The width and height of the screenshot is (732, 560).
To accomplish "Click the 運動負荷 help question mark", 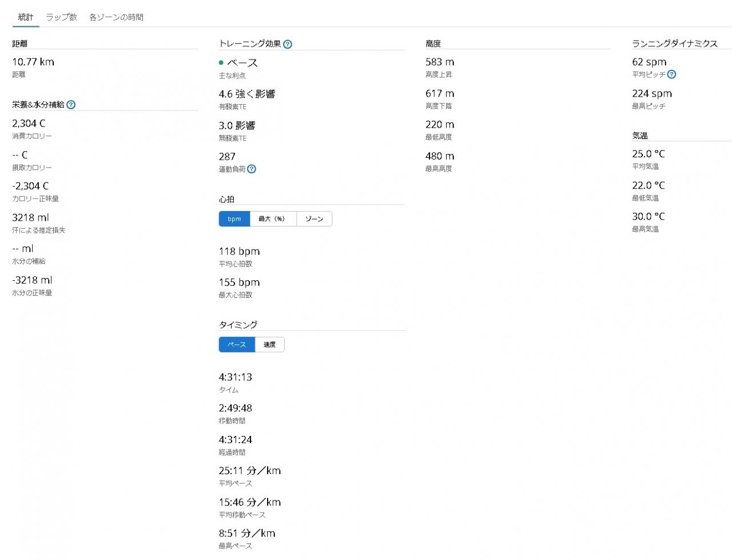I will pos(252,169).
